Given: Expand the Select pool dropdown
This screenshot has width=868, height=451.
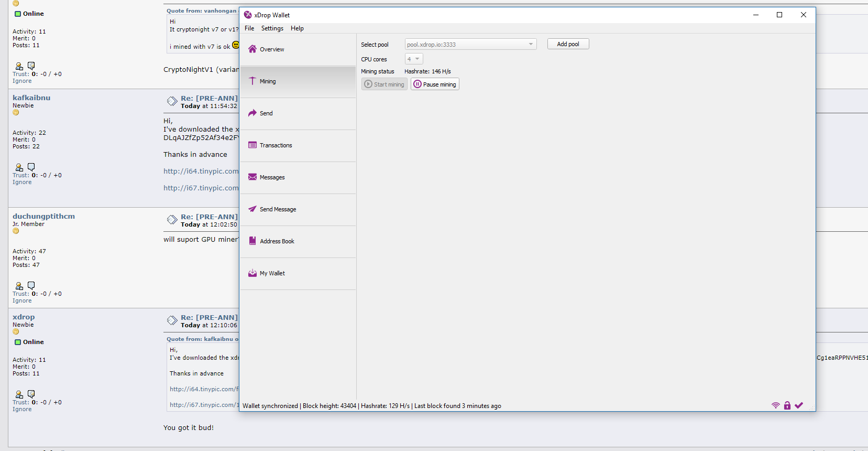Looking at the screenshot, I should click(x=470, y=45).
